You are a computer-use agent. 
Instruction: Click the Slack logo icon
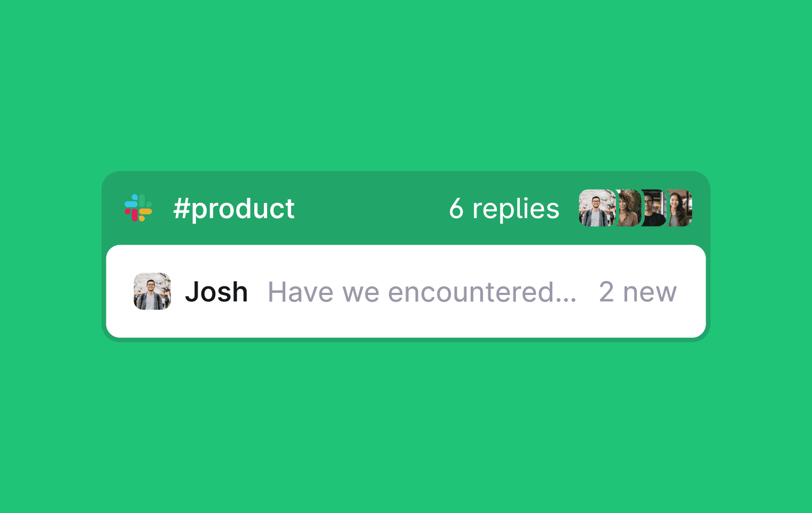[x=138, y=208]
